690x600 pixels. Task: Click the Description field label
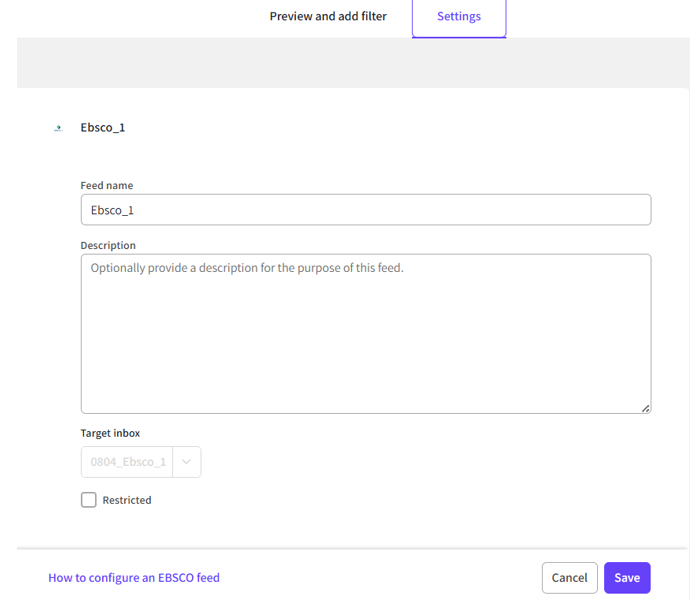pyautogui.click(x=108, y=245)
